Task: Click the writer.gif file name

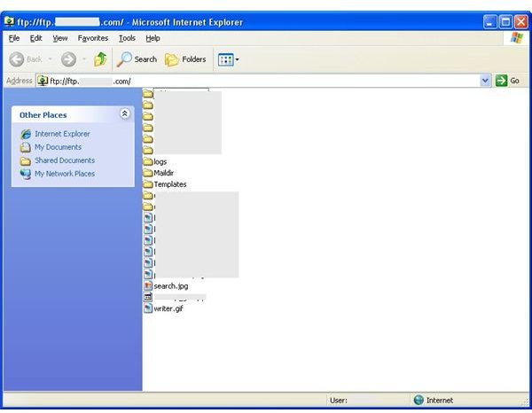Action: click(168, 308)
